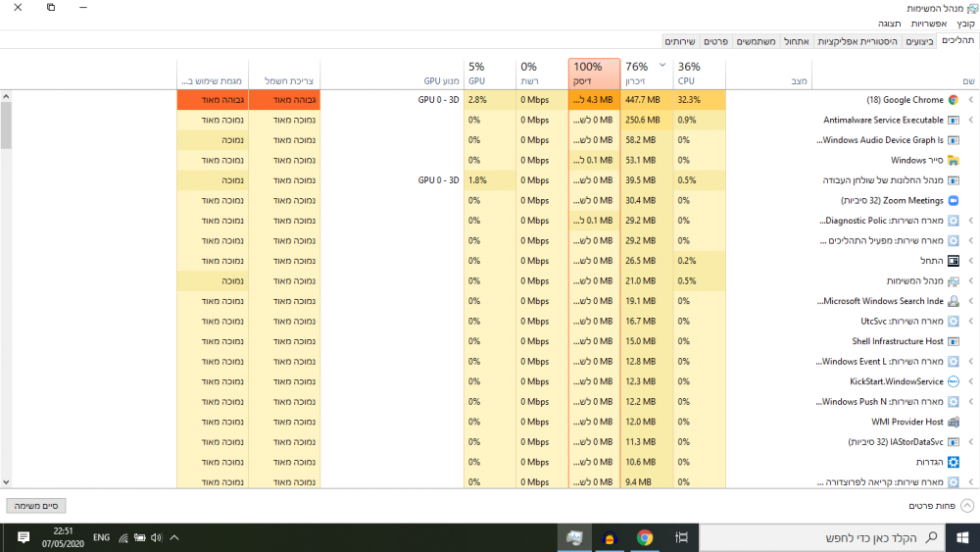Expand the IAStorDataSvc process row
980x552 pixels.
coord(970,442)
